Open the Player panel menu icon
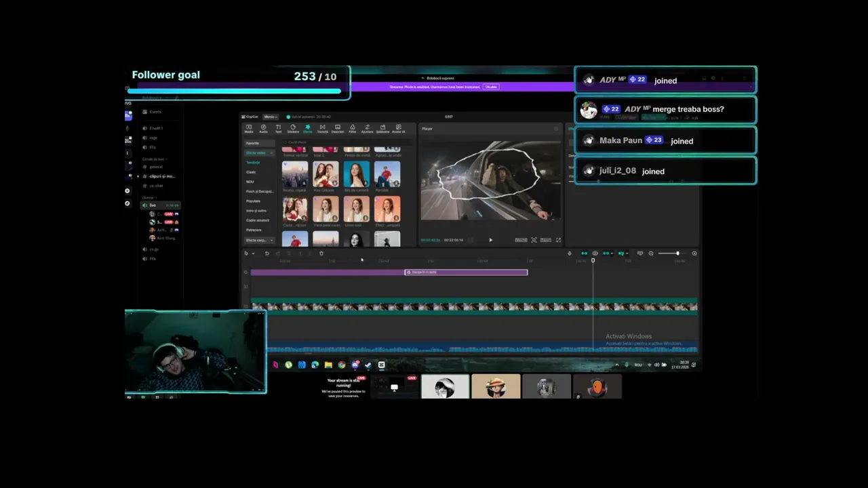Viewport: 868px width, 488px height. tap(556, 128)
